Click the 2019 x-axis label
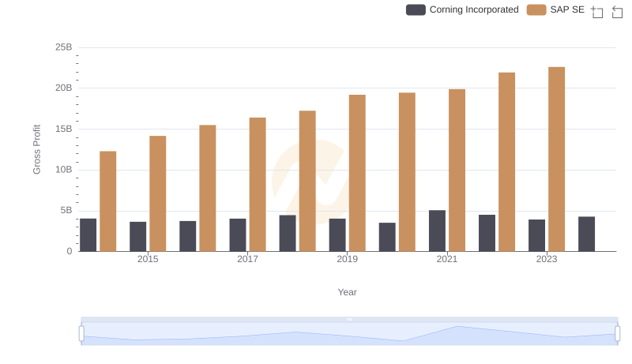 pos(348,259)
